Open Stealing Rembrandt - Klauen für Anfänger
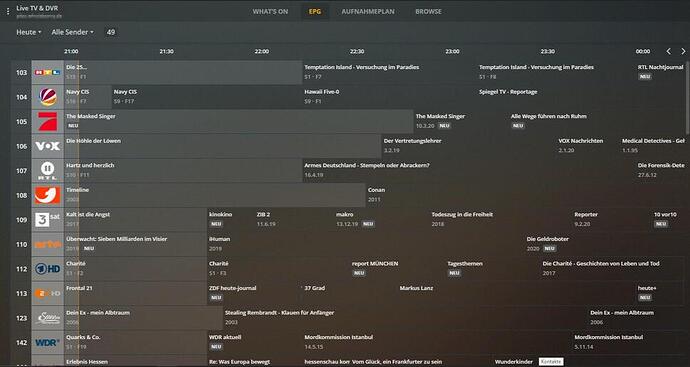The height and width of the screenshot is (367, 690). tap(406, 318)
